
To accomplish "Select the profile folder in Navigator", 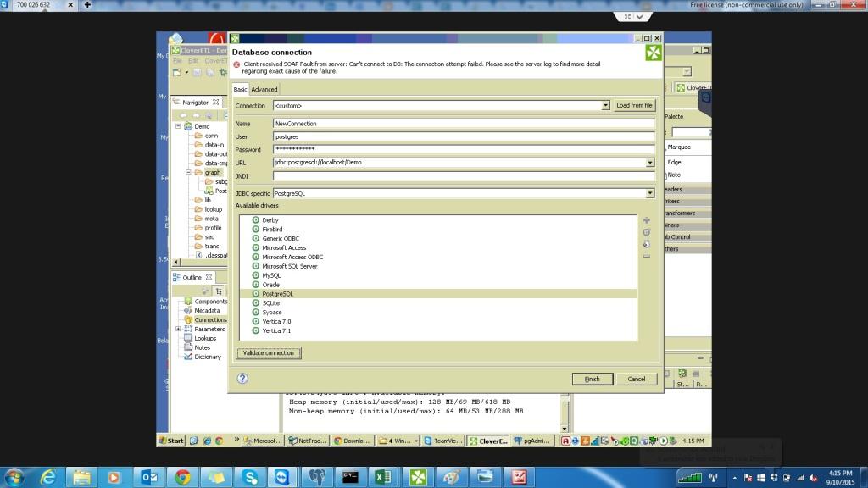I will click(x=213, y=228).
